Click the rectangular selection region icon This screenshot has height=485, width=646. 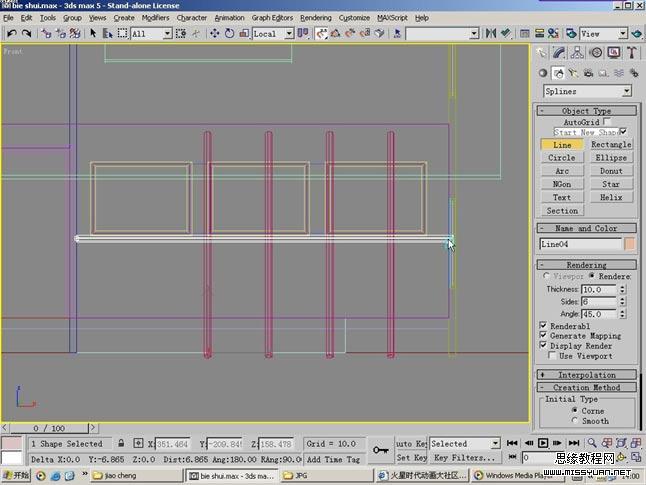(122, 33)
